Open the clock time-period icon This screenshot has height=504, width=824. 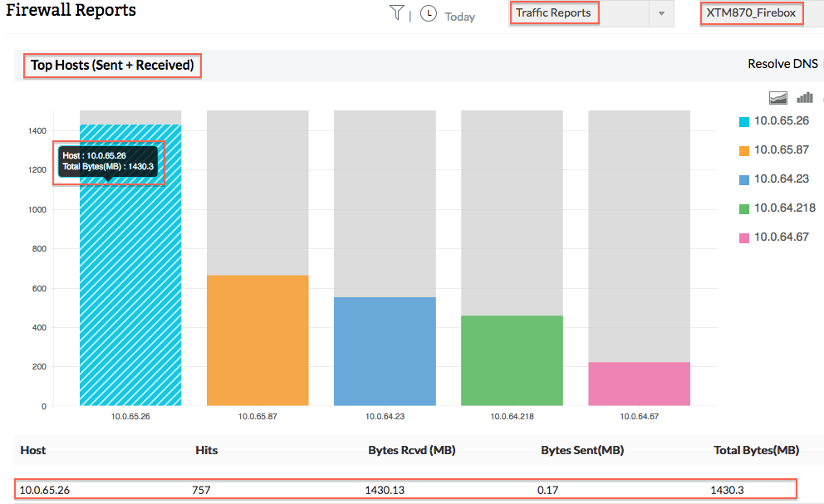pos(428,13)
